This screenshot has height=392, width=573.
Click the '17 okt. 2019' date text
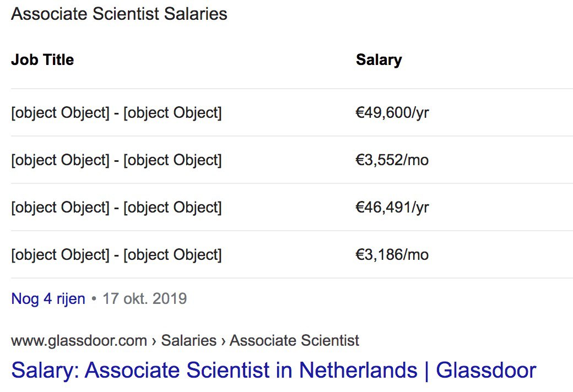pyautogui.click(x=145, y=299)
